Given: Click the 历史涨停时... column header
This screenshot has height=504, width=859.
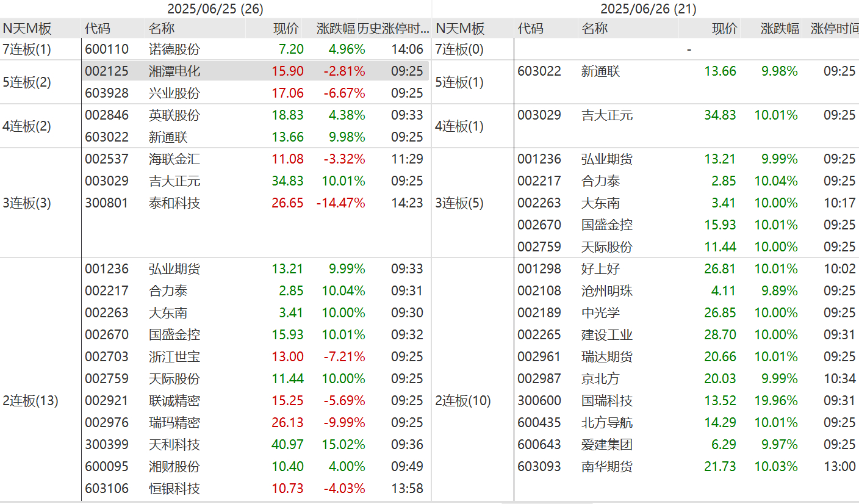Looking at the screenshot, I should tap(393, 28).
